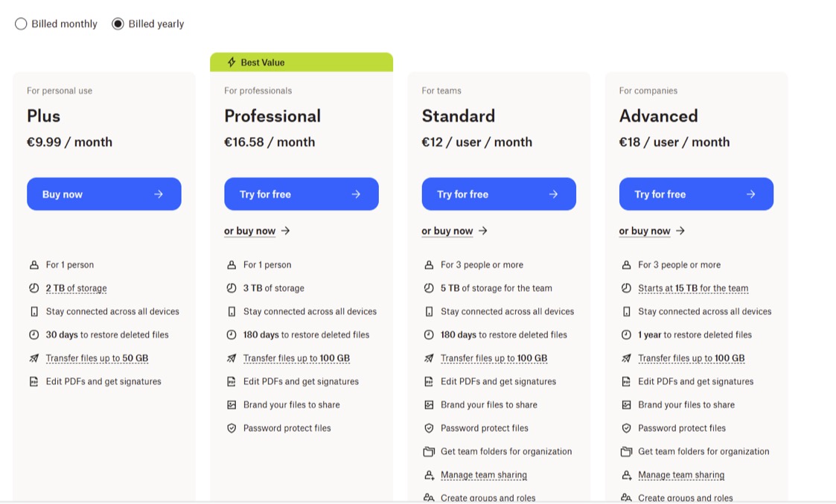Click the shield password icon in Advanced
The width and height of the screenshot is (836, 504).
click(x=626, y=428)
